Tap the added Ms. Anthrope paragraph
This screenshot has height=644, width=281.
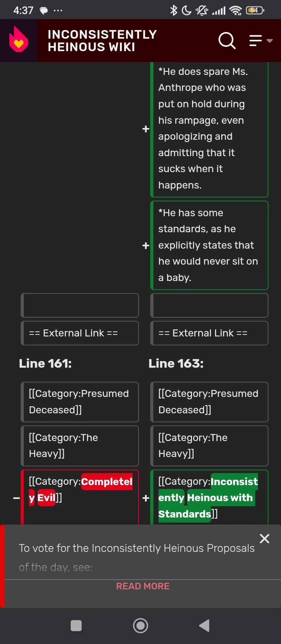209,128
